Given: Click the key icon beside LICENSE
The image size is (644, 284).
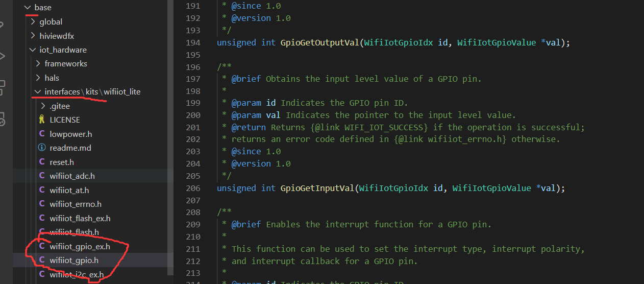Looking at the screenshot, I should 42,120.
